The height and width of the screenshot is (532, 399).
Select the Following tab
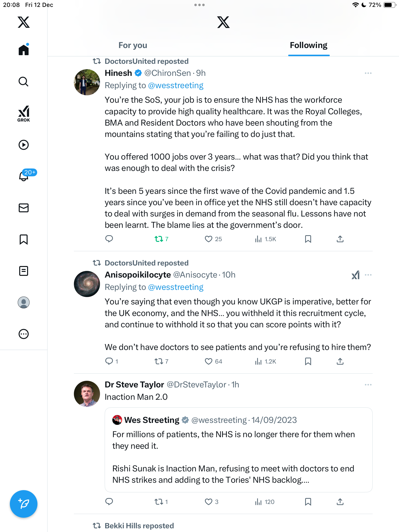point(308,45)
